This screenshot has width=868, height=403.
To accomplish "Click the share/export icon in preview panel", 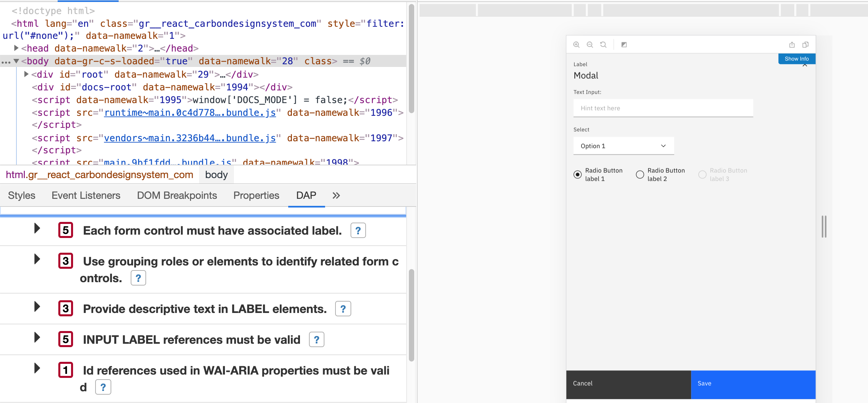I will point(792,45).
